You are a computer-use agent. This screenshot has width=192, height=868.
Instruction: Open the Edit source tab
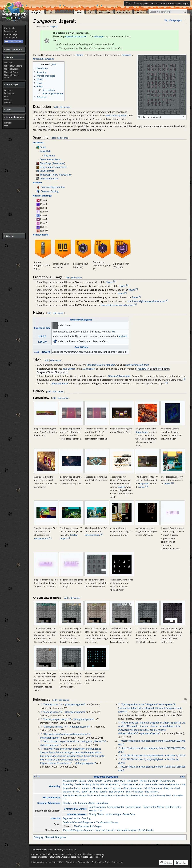[x=104, y=12]
